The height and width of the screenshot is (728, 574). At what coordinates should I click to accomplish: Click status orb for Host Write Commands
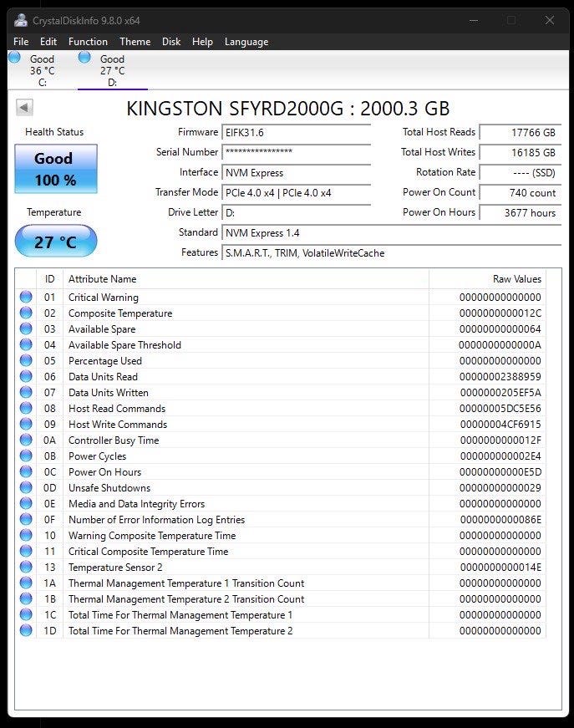click(x=26, y=424)
